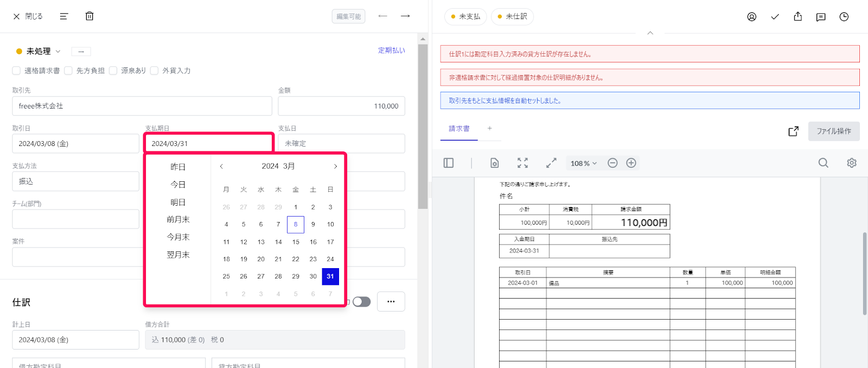Open viewer settings gear icon

click(852, 163)
